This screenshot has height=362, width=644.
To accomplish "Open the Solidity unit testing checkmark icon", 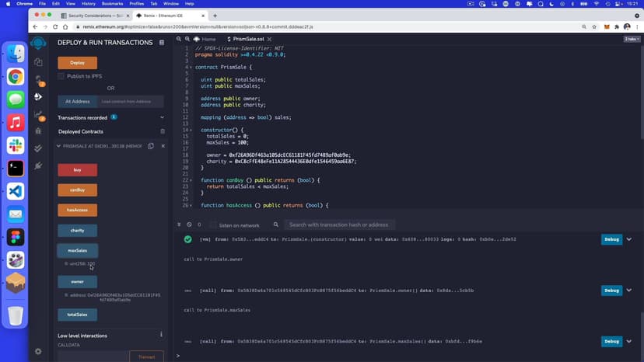I will [38, 148].
